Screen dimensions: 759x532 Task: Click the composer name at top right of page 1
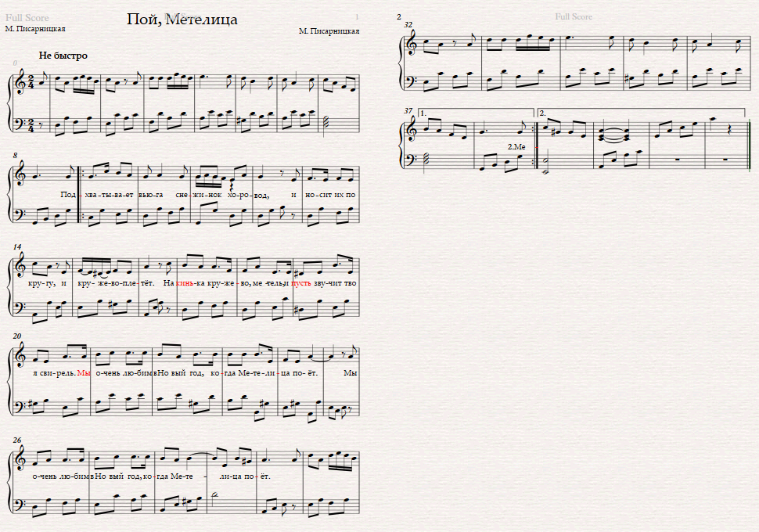coord(329,31)
